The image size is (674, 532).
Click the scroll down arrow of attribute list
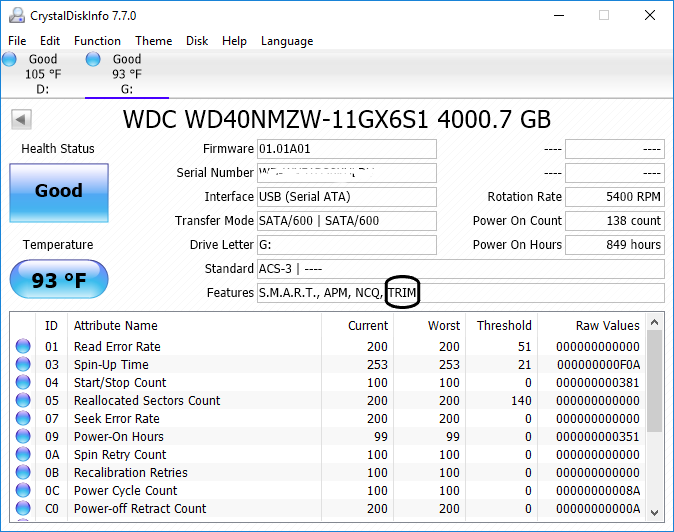655,512
